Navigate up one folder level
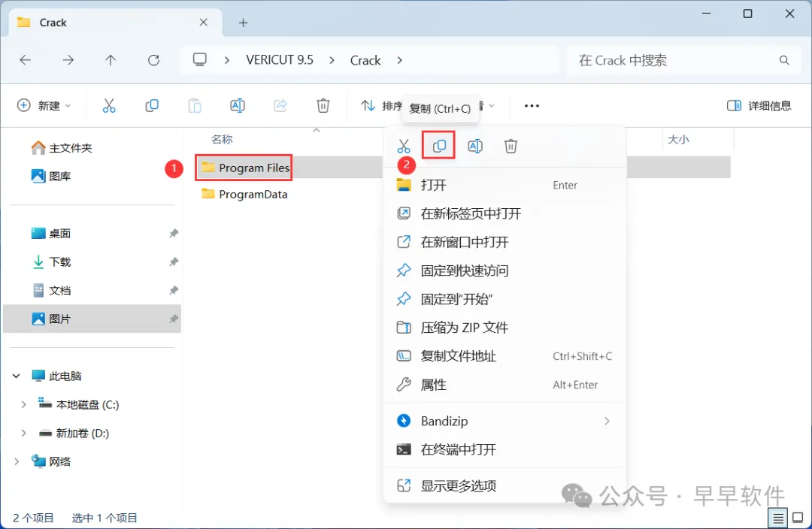The width and height of the screenshot is (812, 529). (x=111, y=60)
